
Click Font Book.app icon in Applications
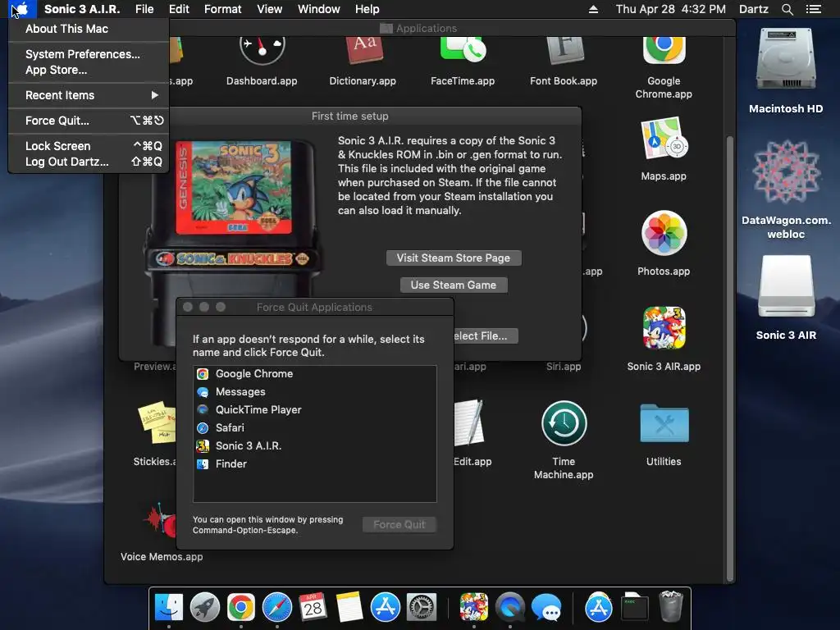coord(564,52)
